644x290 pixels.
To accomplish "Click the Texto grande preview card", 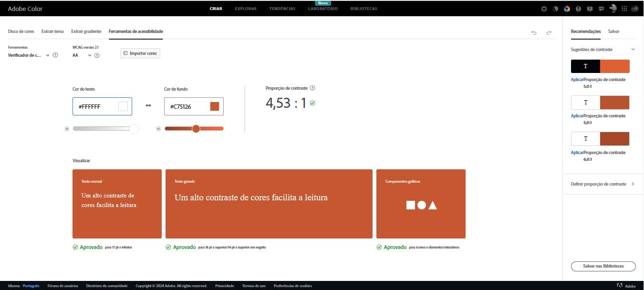I will point(269,204).
